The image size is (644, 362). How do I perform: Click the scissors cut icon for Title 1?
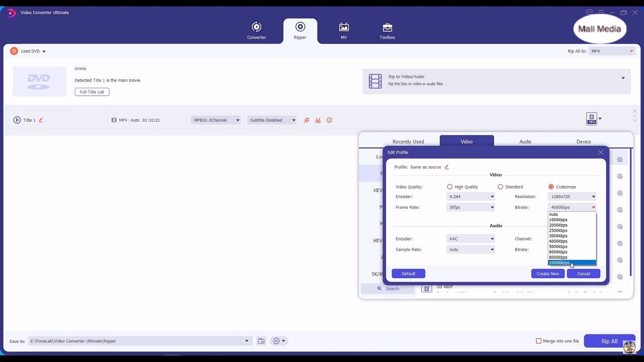pyautogui.click(x=318, y=120)
